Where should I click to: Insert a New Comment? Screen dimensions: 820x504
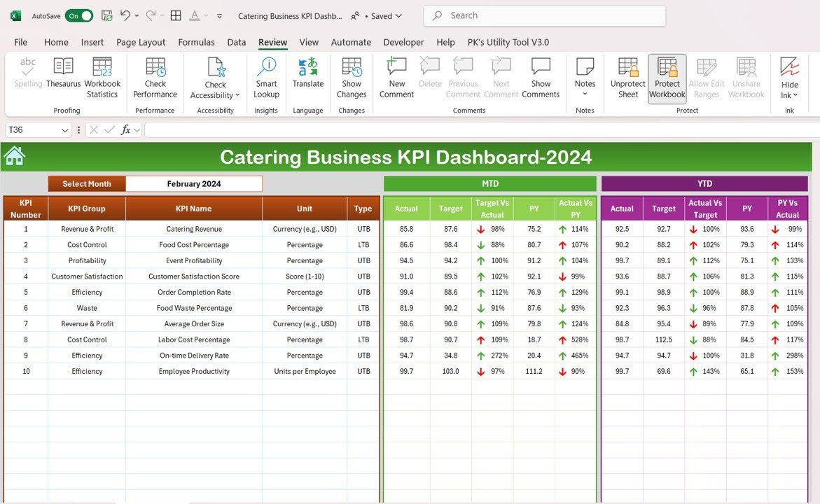click(397, 77)
